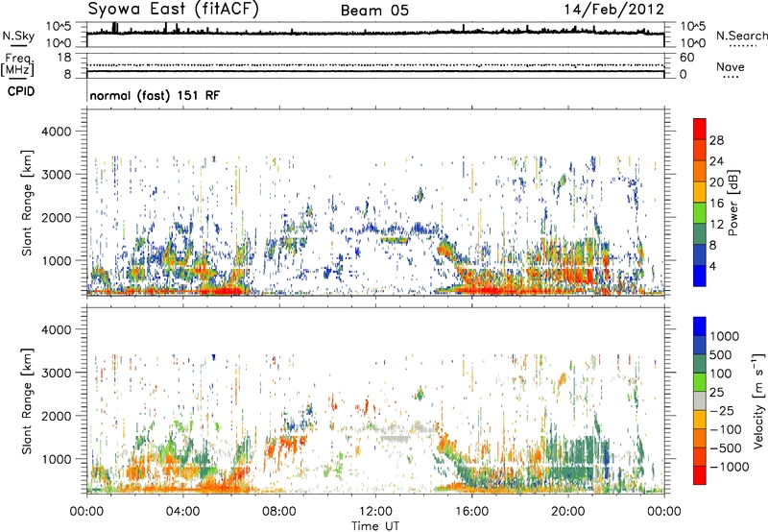Pick the red segment atop the Power colorbar

700,129
